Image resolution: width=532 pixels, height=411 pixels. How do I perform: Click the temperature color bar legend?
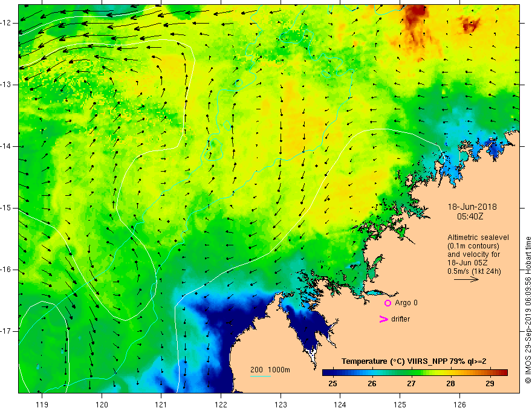point(415,372)
